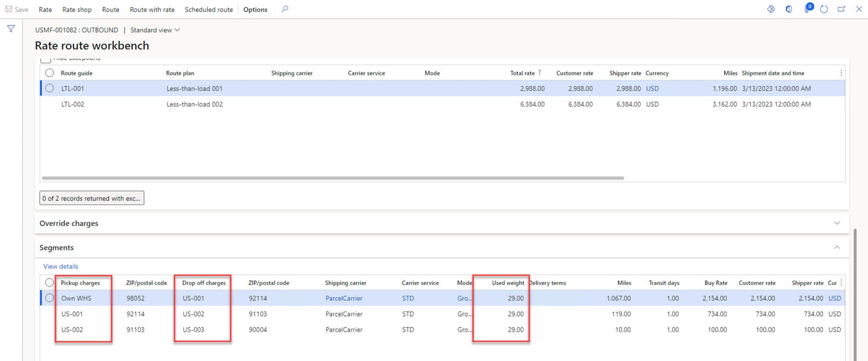Sort by the Total rate column header
The width and height of the screenshot is (868, 361).
tap(522, 73)
